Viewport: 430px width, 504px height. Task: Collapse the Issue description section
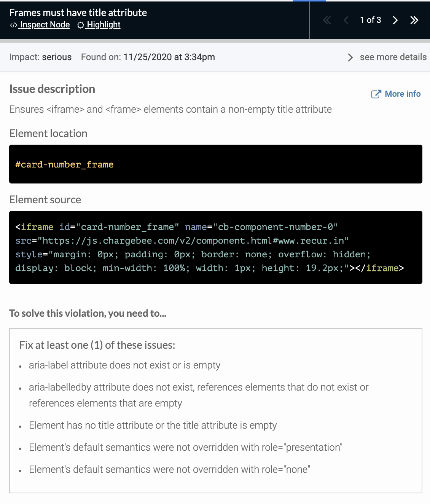click(x=52, y=89)
